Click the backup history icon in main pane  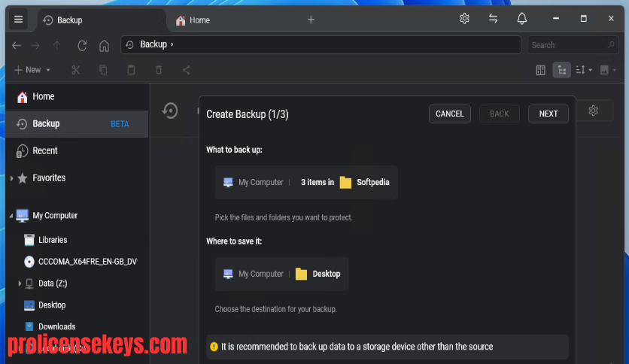pos(170,111)
